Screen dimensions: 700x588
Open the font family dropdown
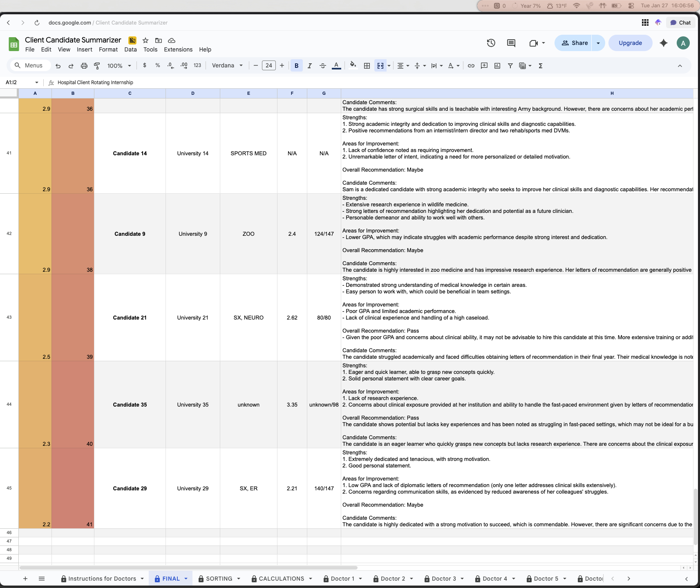(x=227, y=65)
